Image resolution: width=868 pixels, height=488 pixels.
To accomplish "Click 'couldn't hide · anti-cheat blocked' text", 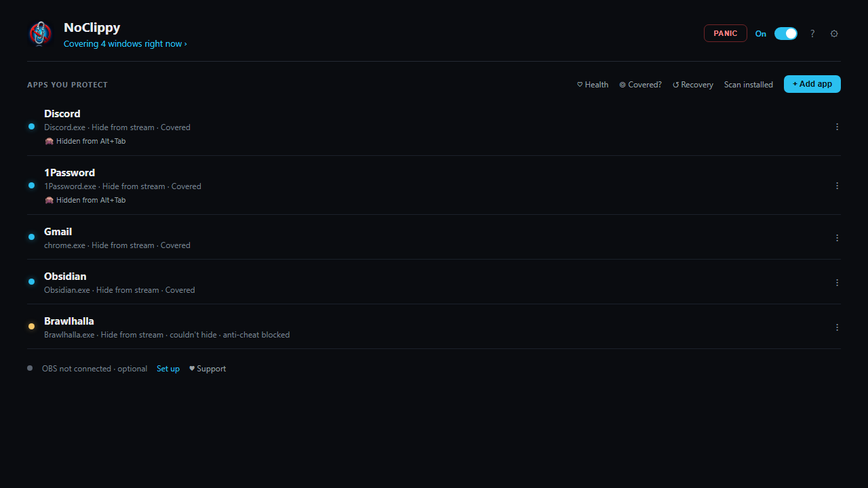I will (230, 335).
